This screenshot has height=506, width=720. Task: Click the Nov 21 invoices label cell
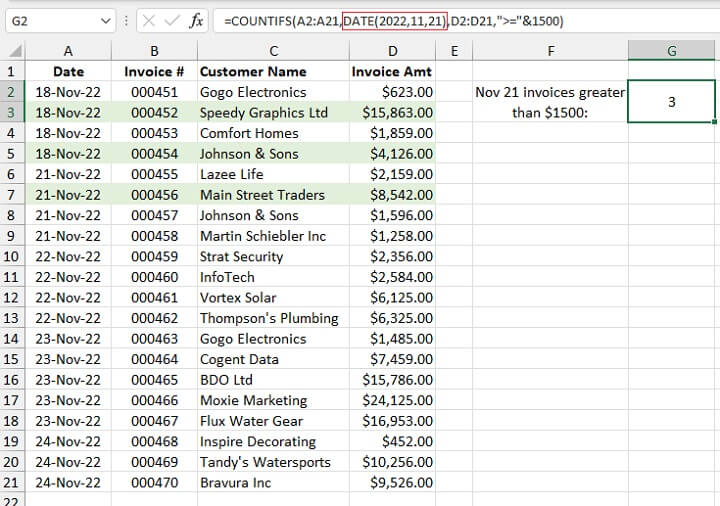550,102
